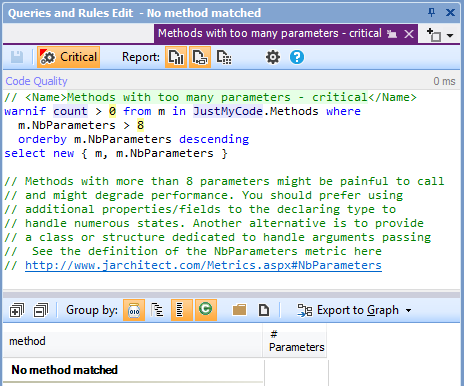Toggle the Critical rule flag button
The height and width of the screenshot is (386, 464).
tap(69, 57)
